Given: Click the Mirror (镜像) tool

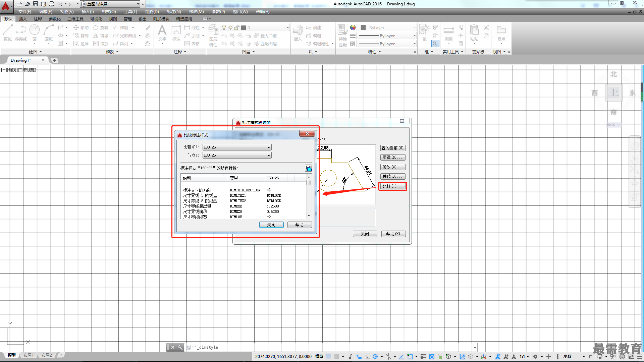Looking at the screenshot, I should pos(101,36).
